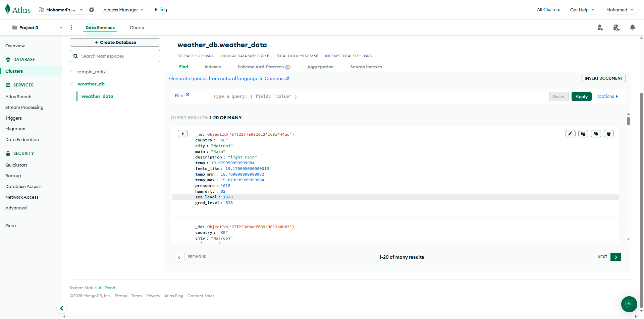Open Goto in sidebar
This screenshot has height=319, width=644.
pyautogui.click(x=11, y=226)
